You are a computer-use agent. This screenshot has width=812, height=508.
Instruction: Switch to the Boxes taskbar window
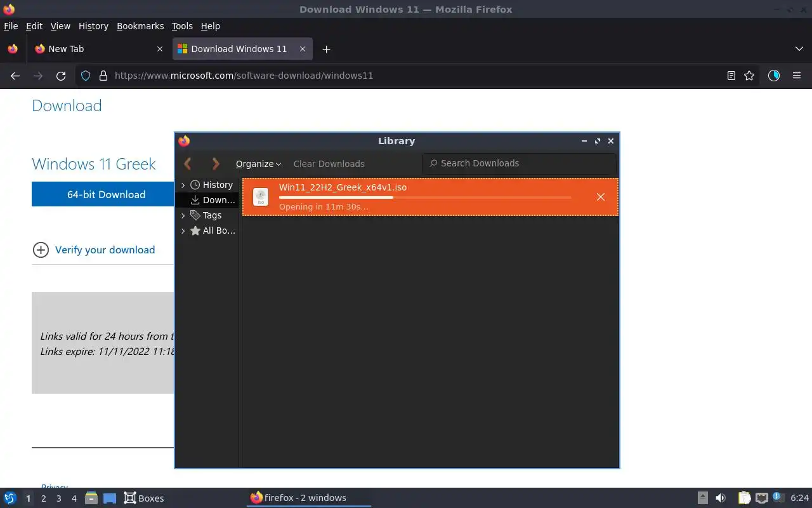pos(143,498)
